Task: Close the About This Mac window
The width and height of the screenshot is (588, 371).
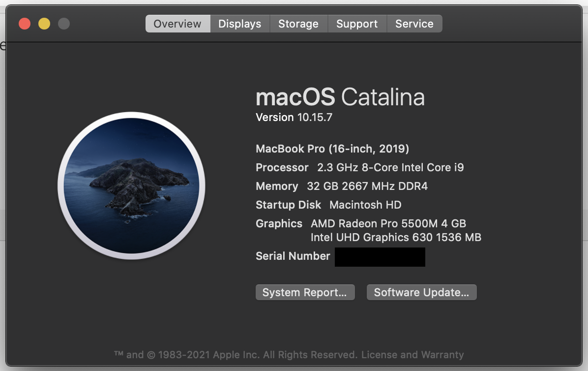Action: pyautogui.click(x=25, y=24)
